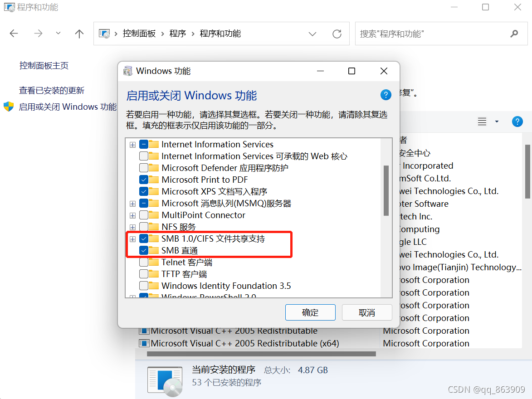
Task: Focus the 搜索"程序和功能" search box
Action: point(433,34)
